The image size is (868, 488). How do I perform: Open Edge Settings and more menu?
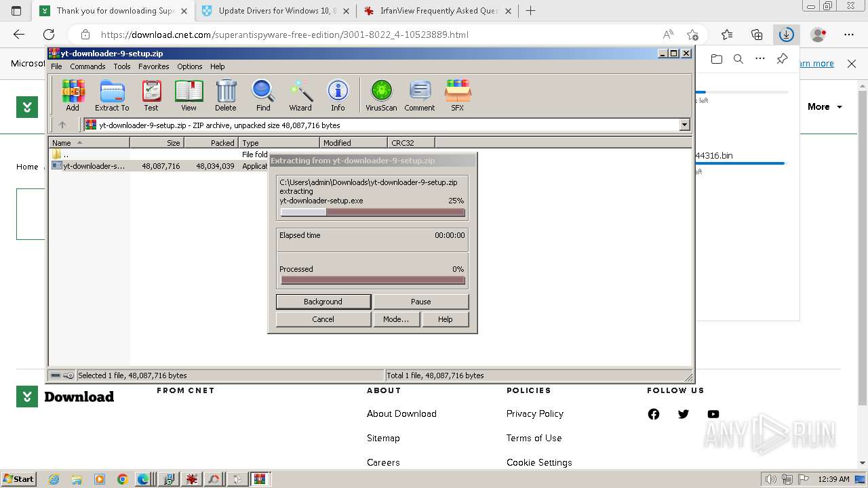(849, 35)
